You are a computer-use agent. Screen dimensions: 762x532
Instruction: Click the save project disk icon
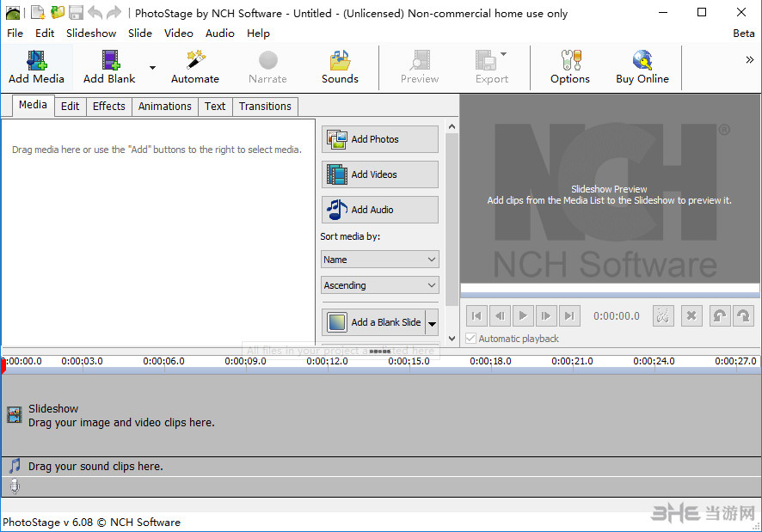(x=76, y=12)
